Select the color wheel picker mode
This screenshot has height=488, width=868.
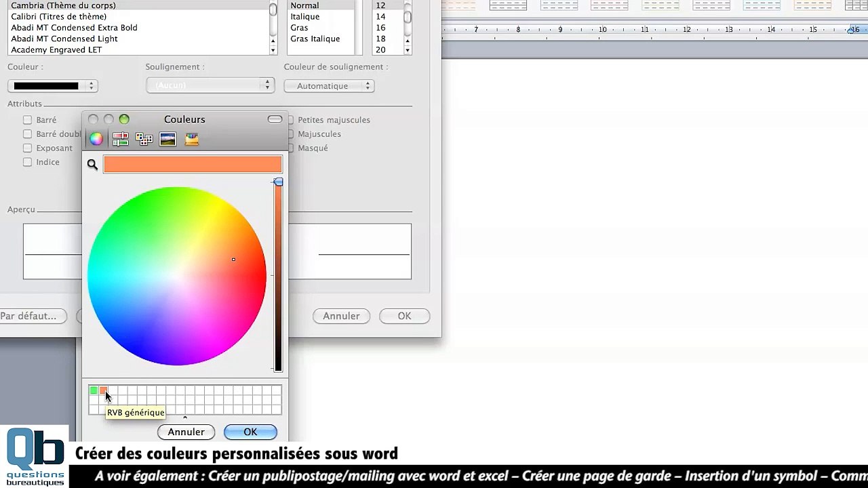(x=96, y=139)
